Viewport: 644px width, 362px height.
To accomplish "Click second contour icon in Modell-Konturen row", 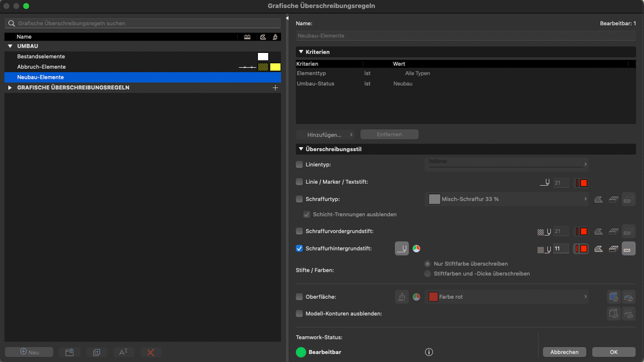I will tap(629, 314).
